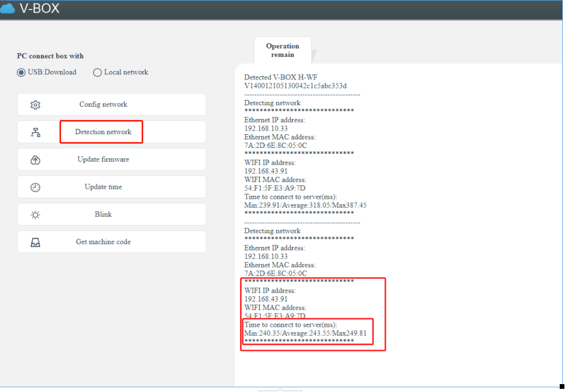Click the Detected V-BOX H-WF line

point(281,77)
